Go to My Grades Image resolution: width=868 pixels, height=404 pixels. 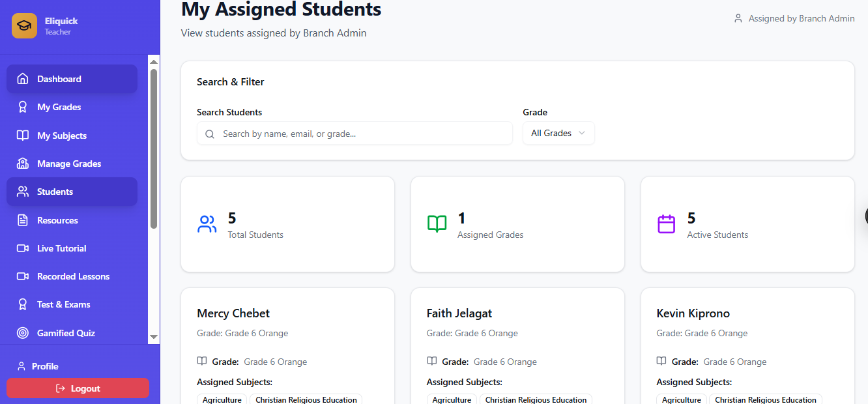tap(72, 107)
